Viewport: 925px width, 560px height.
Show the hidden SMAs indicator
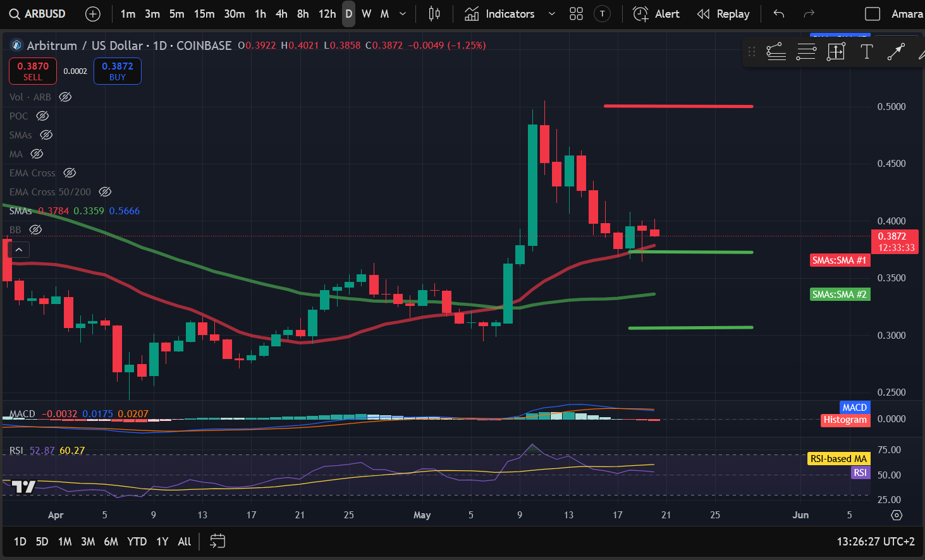pyautogui.click(x=46, y=135)
